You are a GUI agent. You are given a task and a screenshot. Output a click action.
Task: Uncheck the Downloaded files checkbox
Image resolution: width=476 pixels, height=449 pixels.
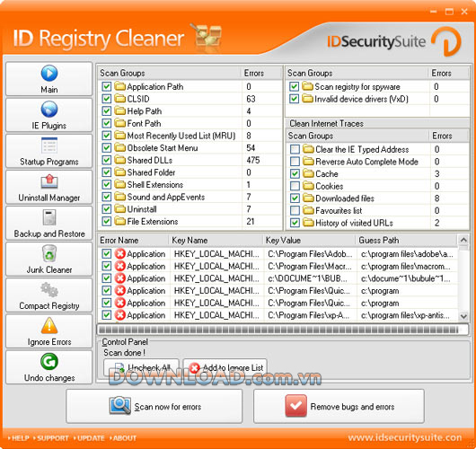tap(295, 198)
